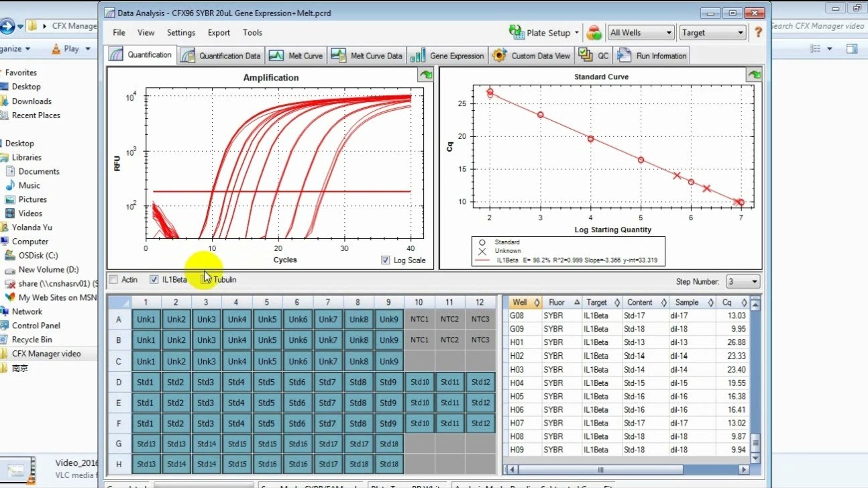Select well Unk9 in row C
This screenshot has width=868, height=488.
(389, 361)
